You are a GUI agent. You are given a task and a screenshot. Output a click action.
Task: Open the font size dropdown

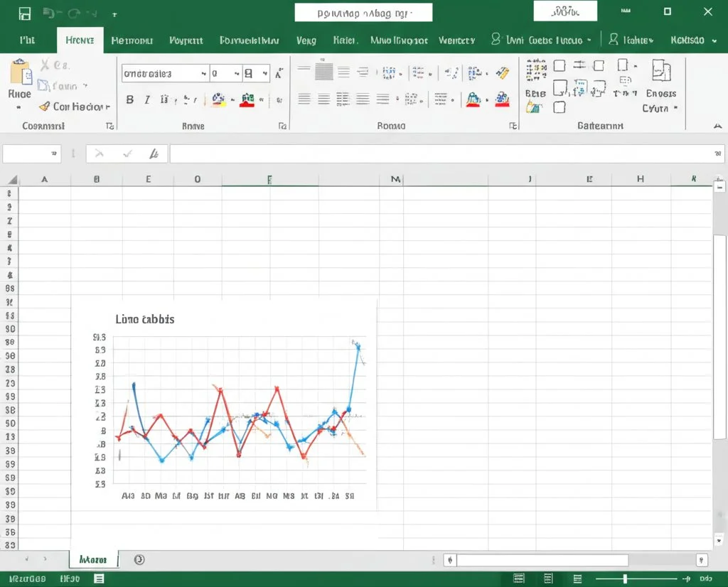237,74
